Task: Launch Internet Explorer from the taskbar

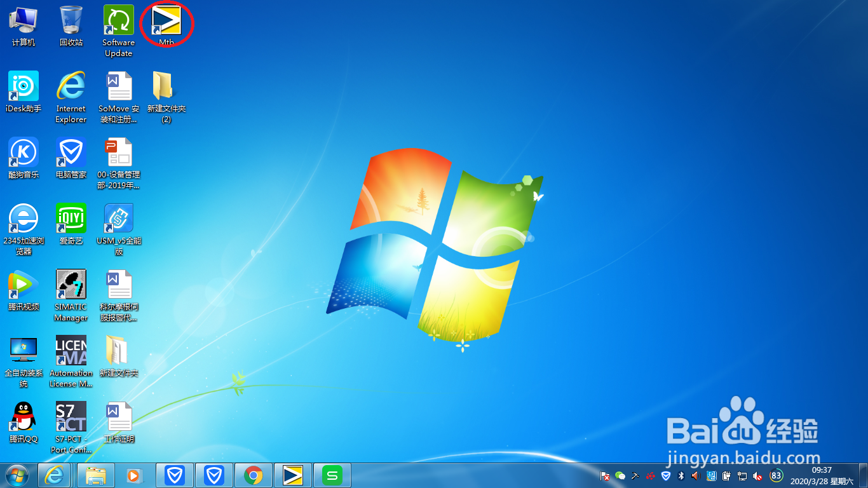Action: pyautogui.click(x=54, y=475)
